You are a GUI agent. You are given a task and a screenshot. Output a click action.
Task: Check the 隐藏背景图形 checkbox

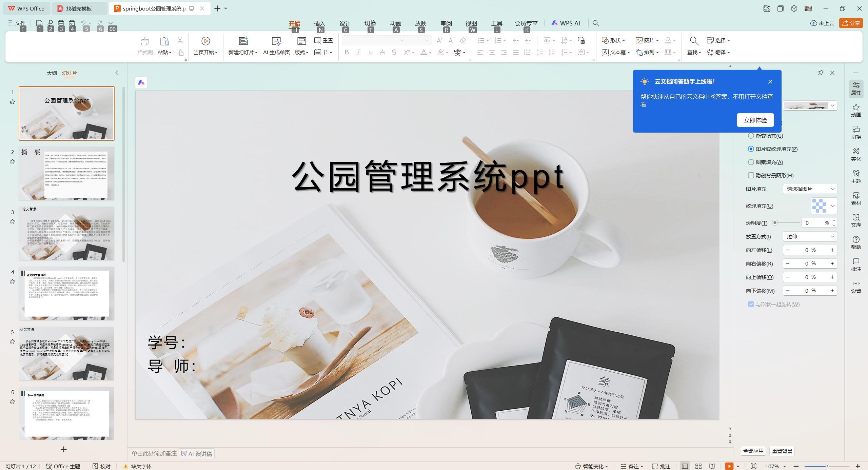751,175
